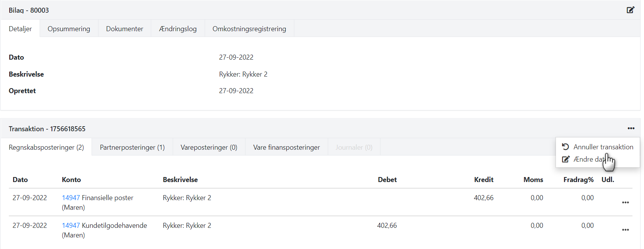
Task: Click the Journaler (0) tab
Action: (354, 147)
